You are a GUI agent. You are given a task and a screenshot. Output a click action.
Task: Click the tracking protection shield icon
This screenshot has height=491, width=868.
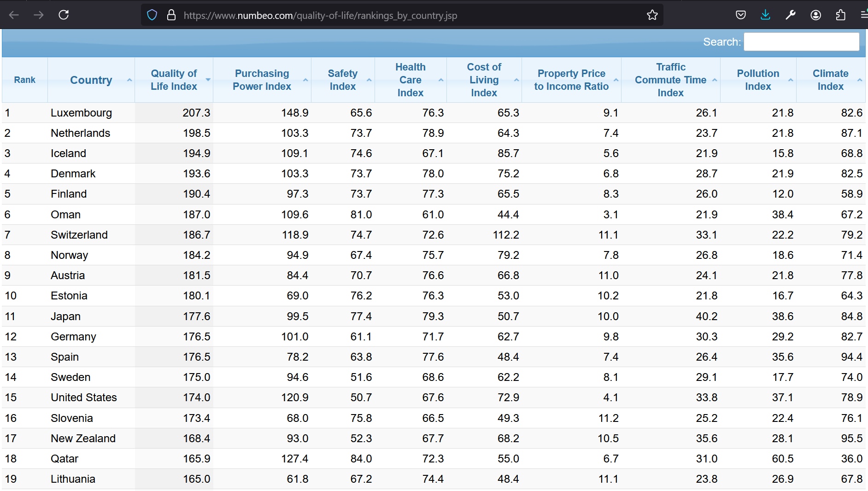coord(152,15)
